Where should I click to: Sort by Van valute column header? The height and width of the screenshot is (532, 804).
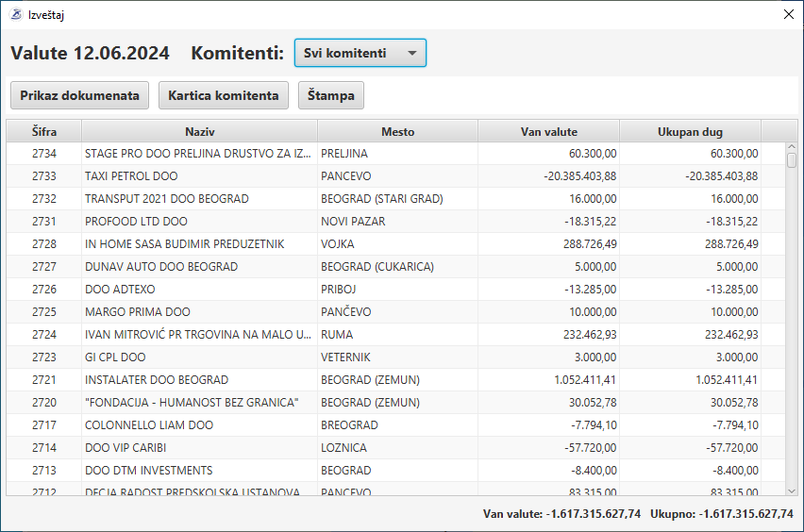point(548,131)
